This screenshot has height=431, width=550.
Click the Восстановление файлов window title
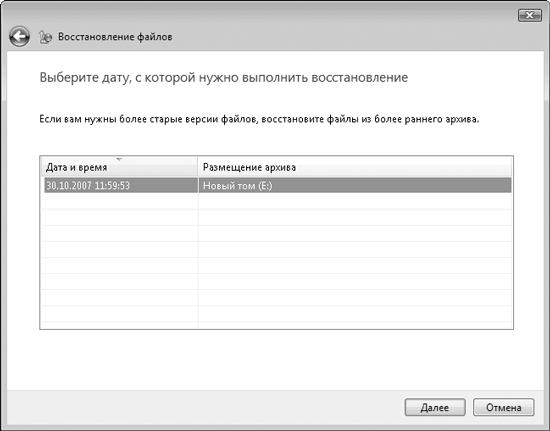pyautogui.click(x=115, y=37)
